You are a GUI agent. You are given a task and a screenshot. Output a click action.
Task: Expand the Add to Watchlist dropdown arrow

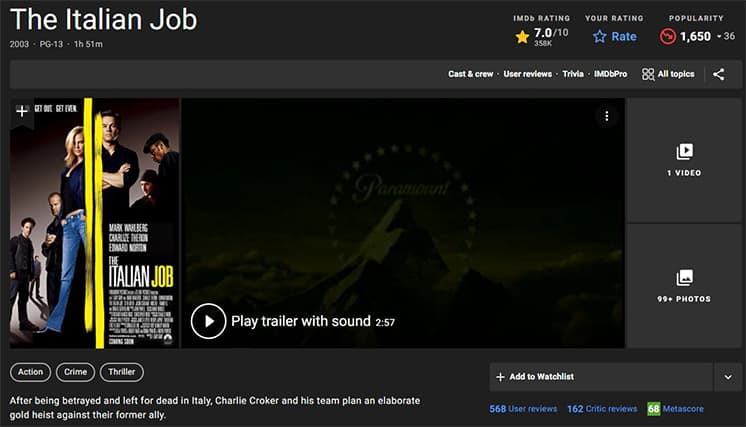(728, 377)
